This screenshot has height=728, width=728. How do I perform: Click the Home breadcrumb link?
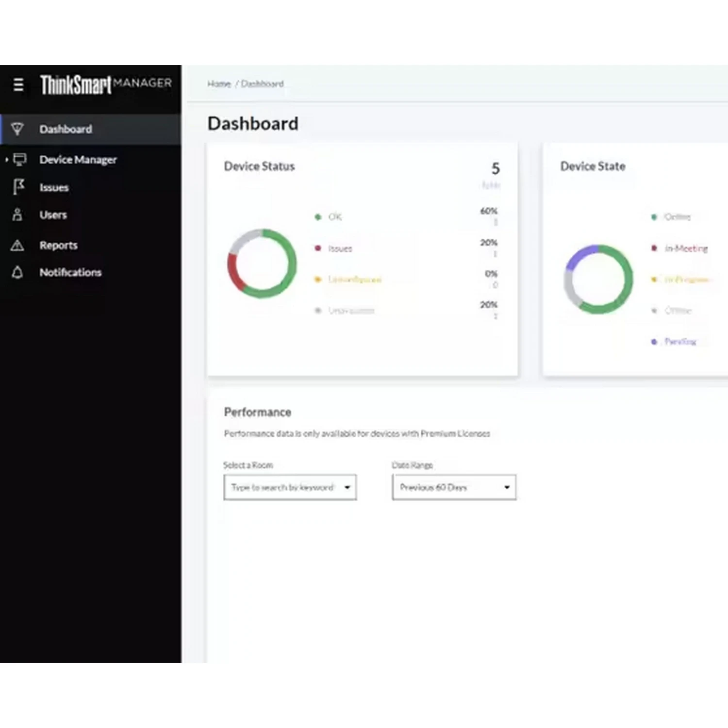219,84
